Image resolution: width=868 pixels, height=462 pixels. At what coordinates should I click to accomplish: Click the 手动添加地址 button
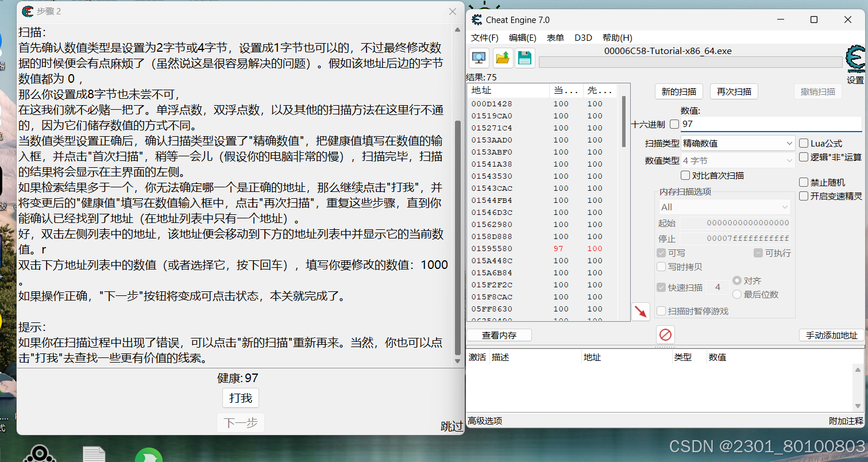[x=832, y=335]
